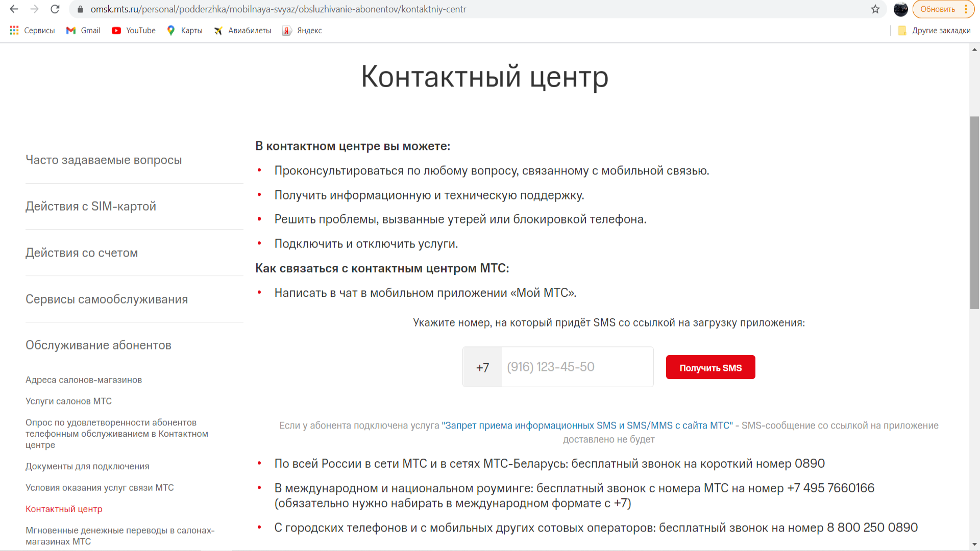Open the YouTube bookmark
This screenshot has height=551, width=980.
134,31
